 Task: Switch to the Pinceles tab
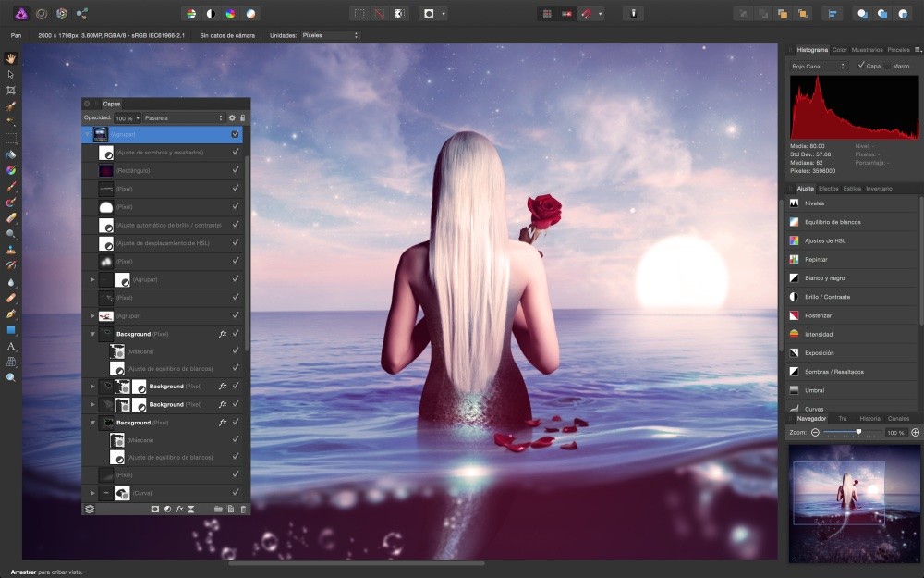coord(898,50)
